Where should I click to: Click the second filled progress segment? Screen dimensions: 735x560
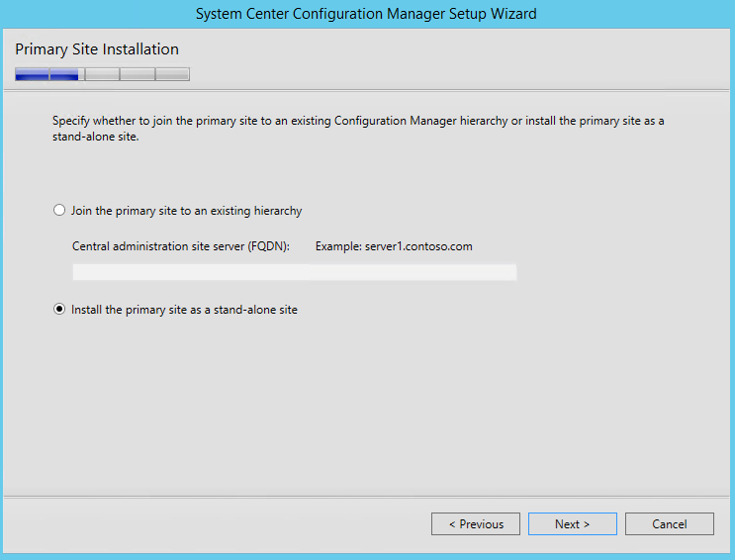point(64,74)
